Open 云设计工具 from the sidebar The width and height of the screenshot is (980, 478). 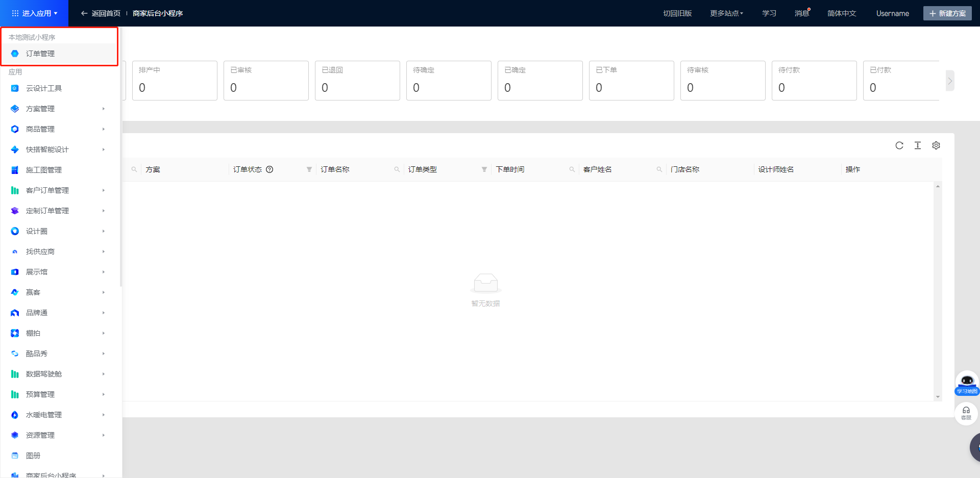[x=44, y=88]
